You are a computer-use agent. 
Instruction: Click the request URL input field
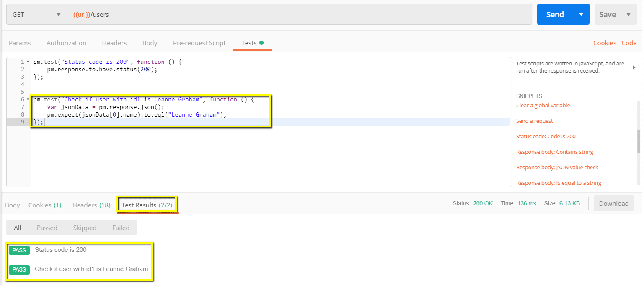pos(299,15)
